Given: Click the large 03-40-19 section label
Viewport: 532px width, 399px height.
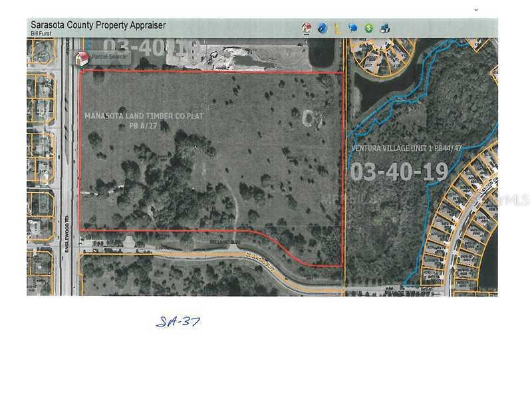Looking at the screenshot, I should (x=400, y=172).
